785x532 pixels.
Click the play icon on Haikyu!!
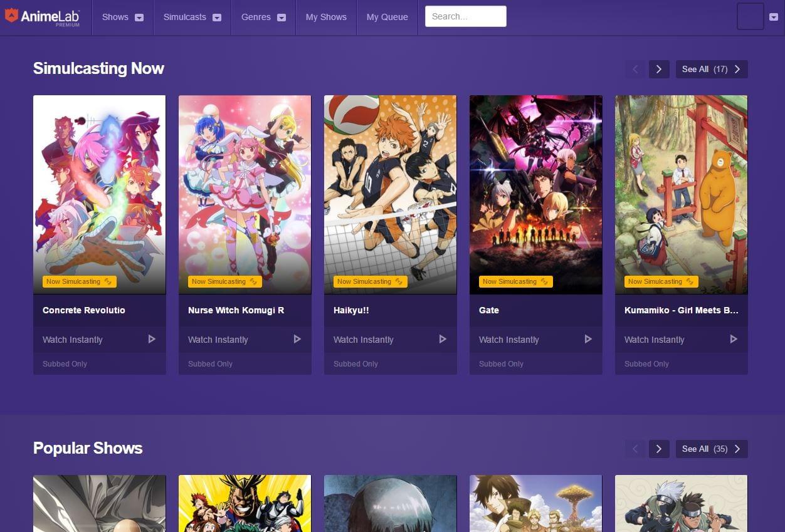pos(443,339)
